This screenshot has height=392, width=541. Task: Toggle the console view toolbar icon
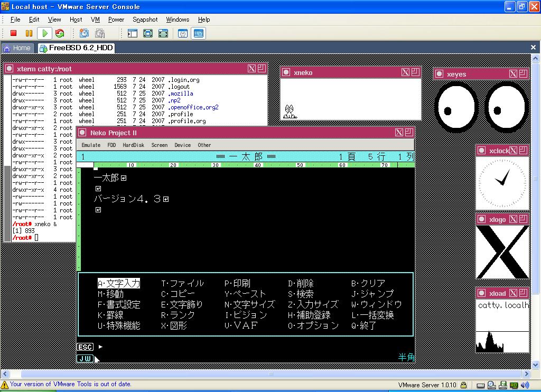[x=199, y=33]
